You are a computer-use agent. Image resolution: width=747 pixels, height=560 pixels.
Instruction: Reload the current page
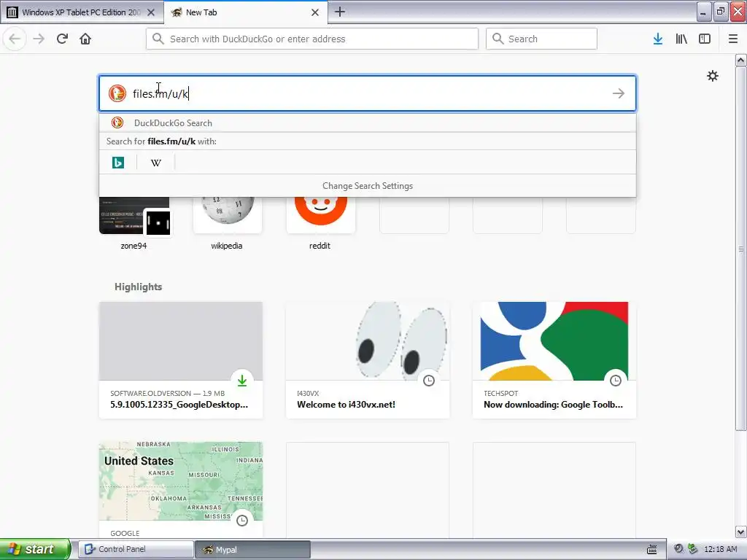click(x=62, y=39)
